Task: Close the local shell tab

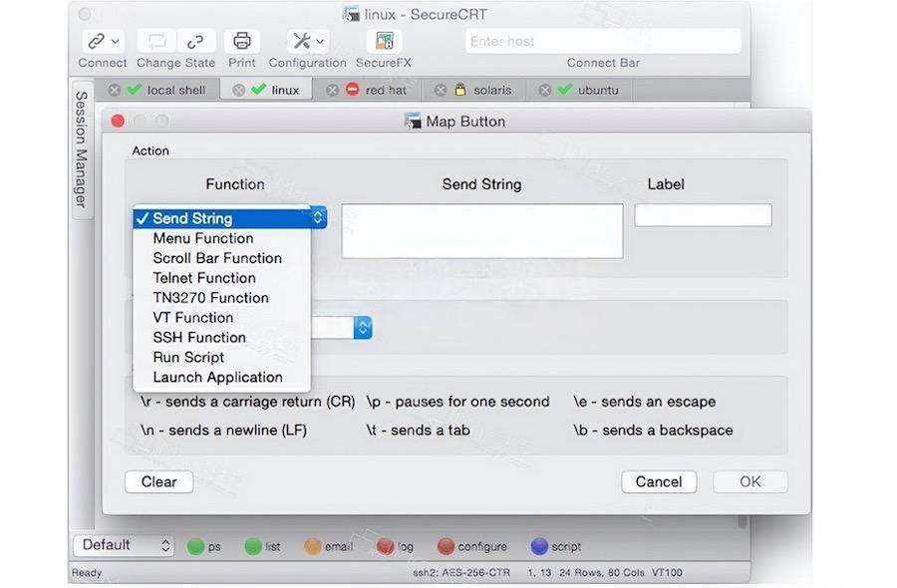Action: coord(115,90)
